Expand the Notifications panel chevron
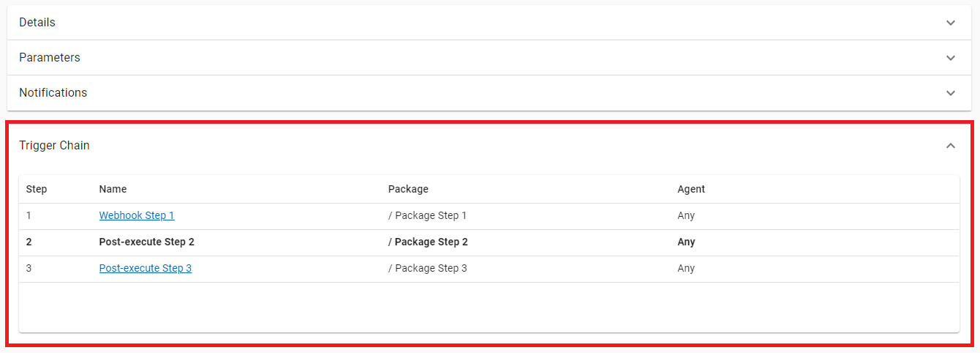This screenshot has width=980, height=353. pyautogui.click(x=950, y=93)
